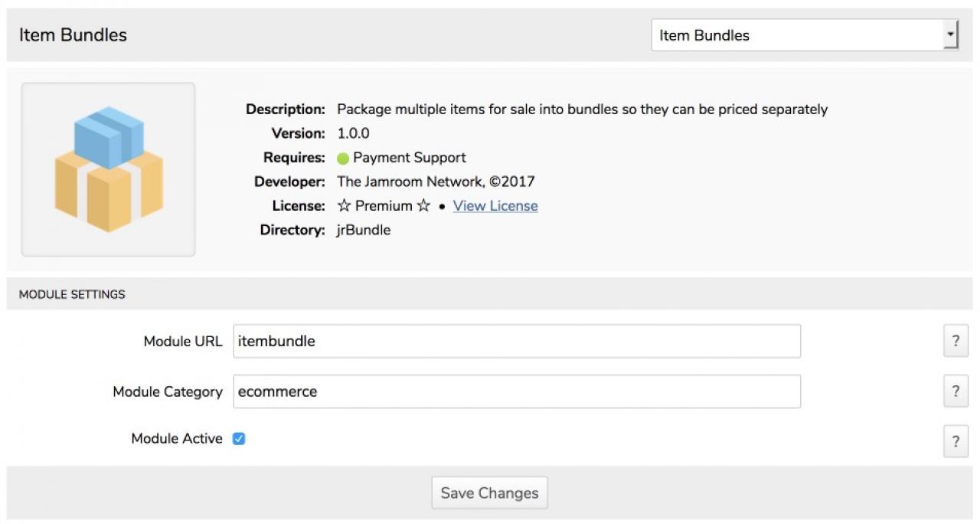Open help for the Module URL setting
Screen dimensions: 980x524
pyautogui.click(x=955, y=342)
